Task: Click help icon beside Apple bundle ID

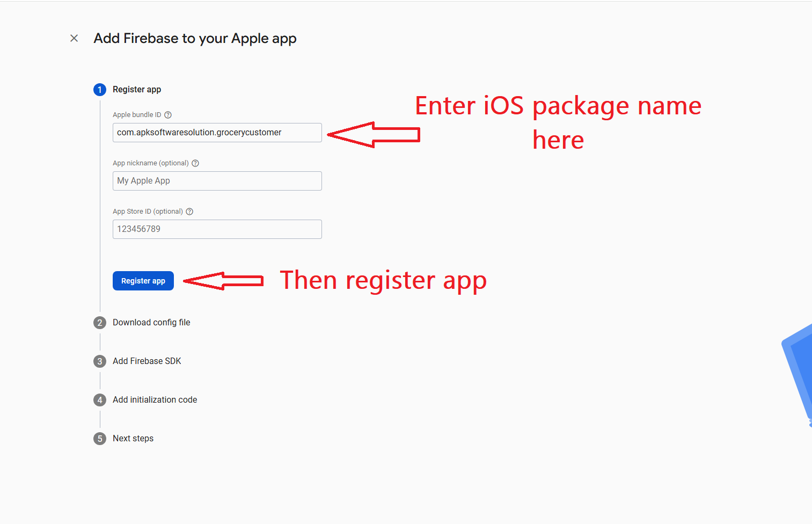Action: click(168, 115)
